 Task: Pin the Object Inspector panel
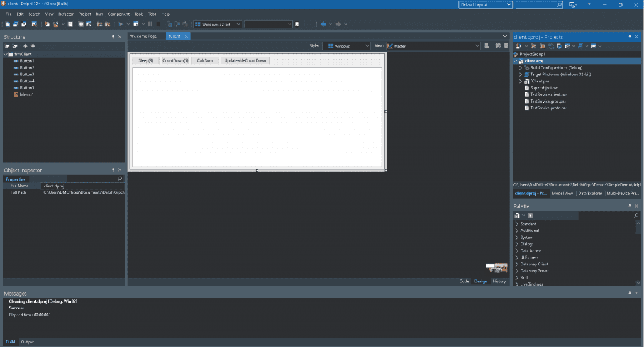click(113, 170)
